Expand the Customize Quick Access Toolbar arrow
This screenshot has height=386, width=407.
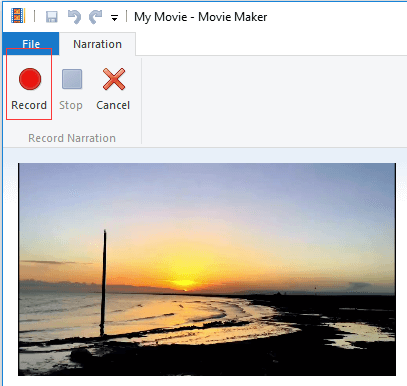click(x=114, y=18)
